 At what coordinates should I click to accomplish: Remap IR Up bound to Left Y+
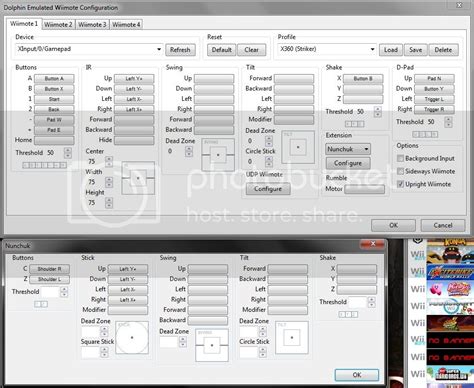point(134,79)
